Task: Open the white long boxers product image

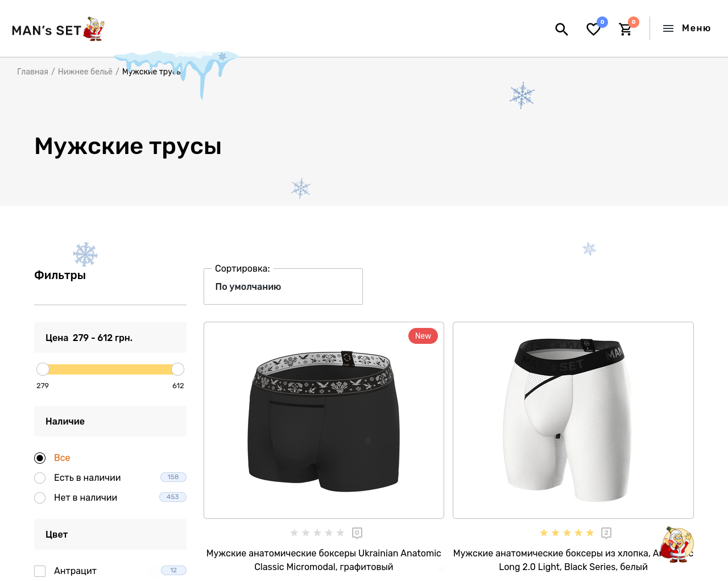Action: (573, 421)
